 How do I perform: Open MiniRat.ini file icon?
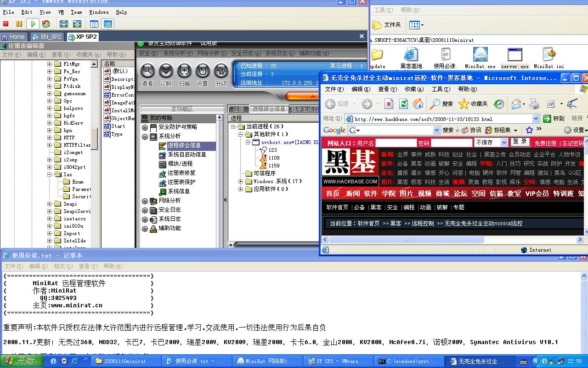549,58
